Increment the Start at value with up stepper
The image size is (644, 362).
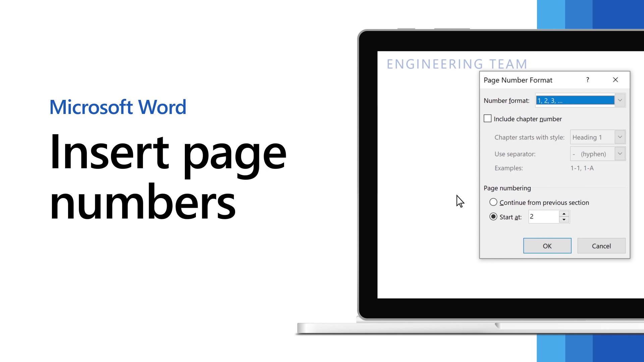tap(565, 214)
